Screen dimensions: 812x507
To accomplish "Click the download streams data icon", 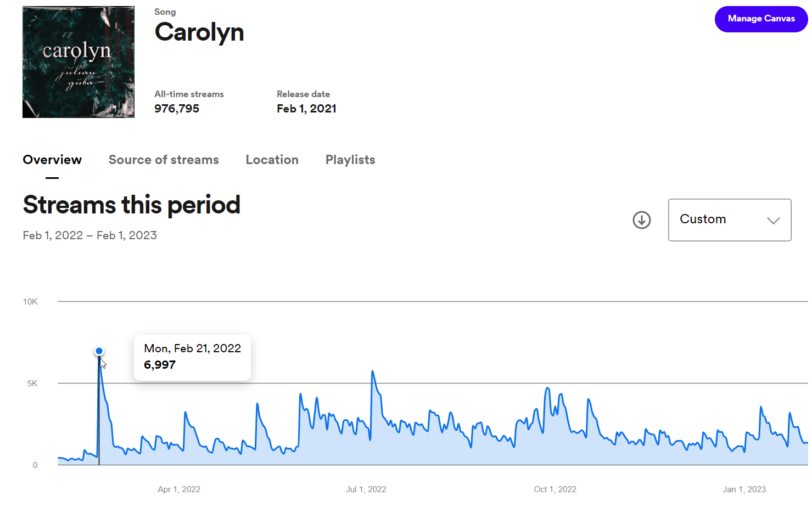I will 641,220.
